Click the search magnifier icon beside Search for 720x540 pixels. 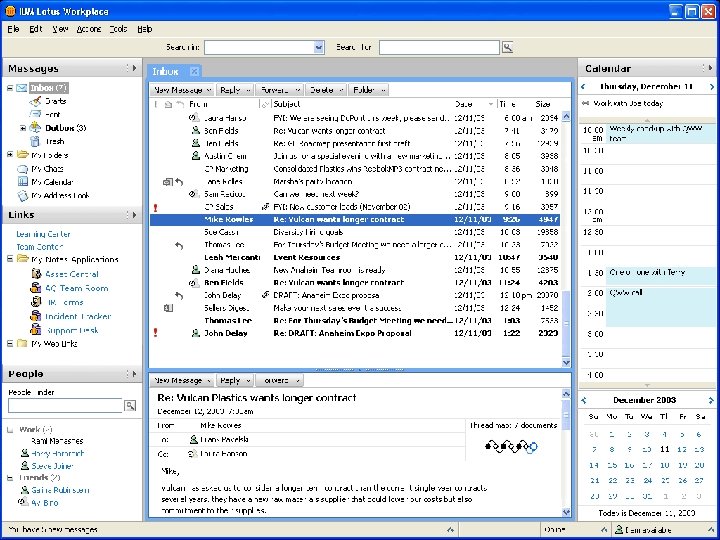tap(507, 47)
